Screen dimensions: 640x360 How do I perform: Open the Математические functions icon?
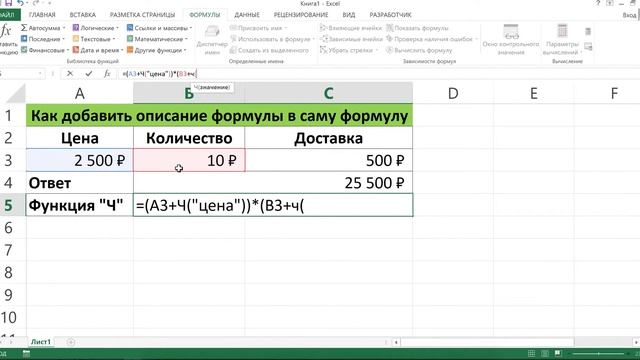[x=130, y=39]
